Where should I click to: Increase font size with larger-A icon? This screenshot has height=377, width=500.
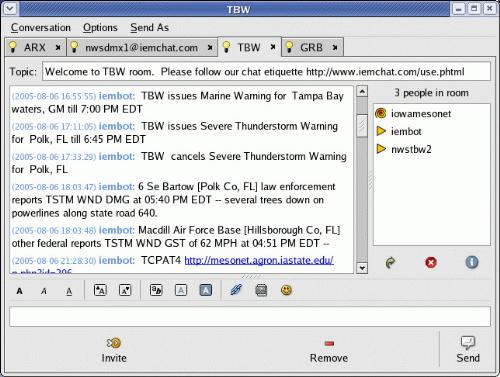pyautogui.click(x=100, y=290)
